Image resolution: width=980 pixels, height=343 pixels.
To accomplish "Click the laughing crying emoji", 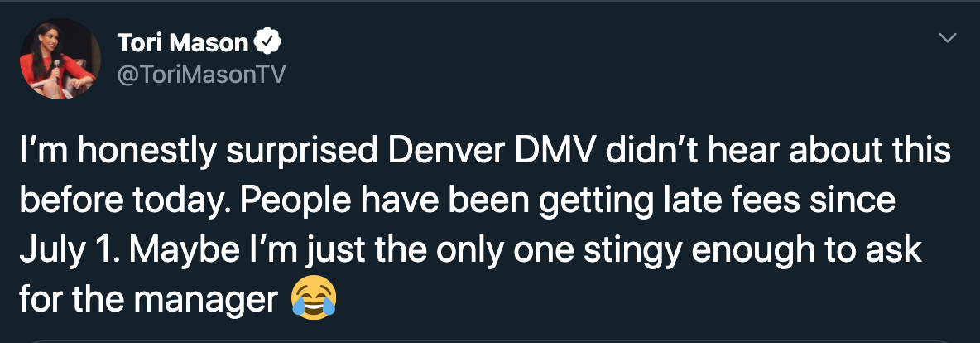I will [313, 299].
